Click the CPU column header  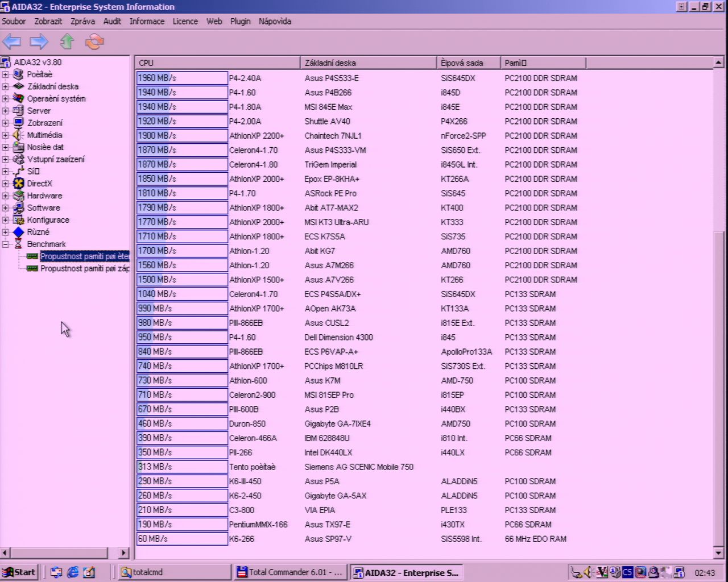[217, 63]
